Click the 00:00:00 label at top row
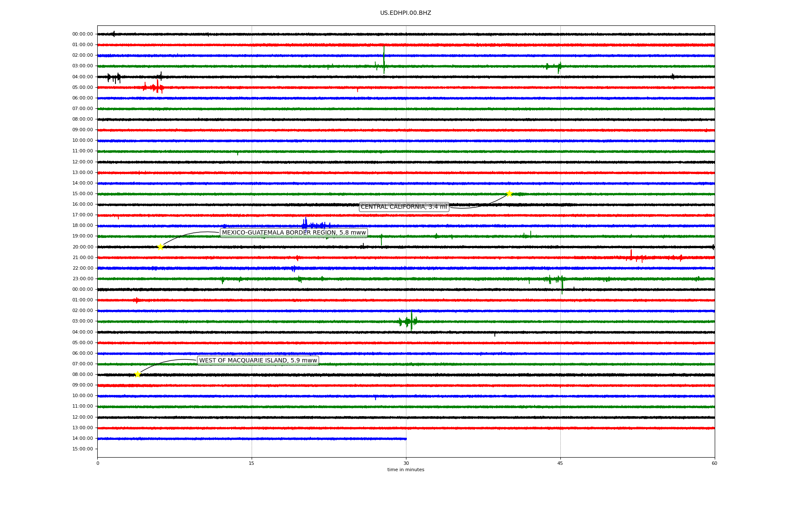 82,34
